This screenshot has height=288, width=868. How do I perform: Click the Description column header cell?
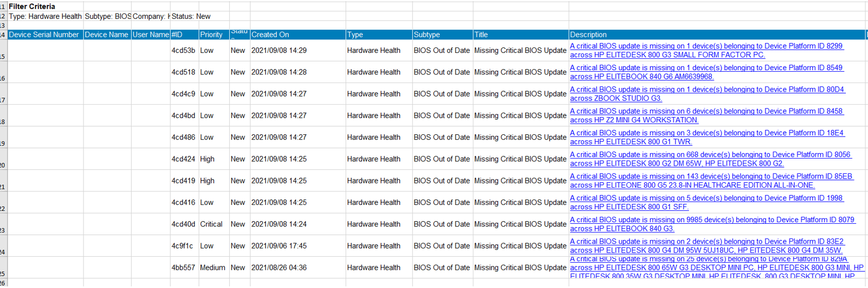[x=716, y=35]
